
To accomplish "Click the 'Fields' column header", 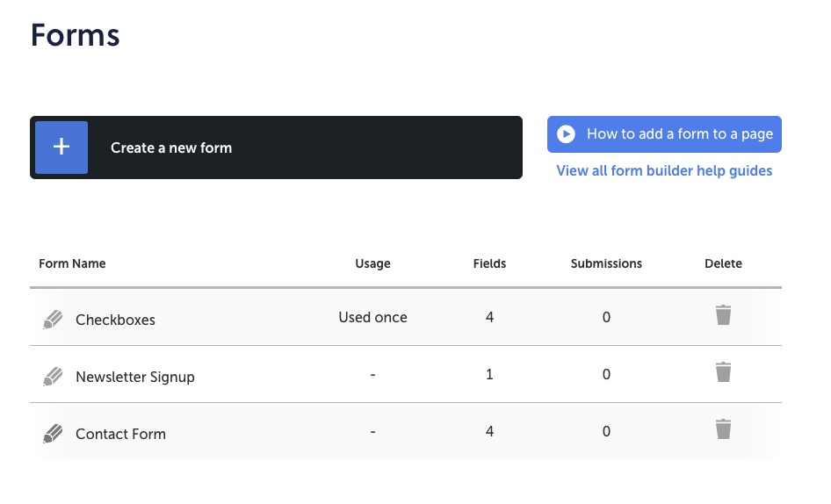I will (489, 263).
